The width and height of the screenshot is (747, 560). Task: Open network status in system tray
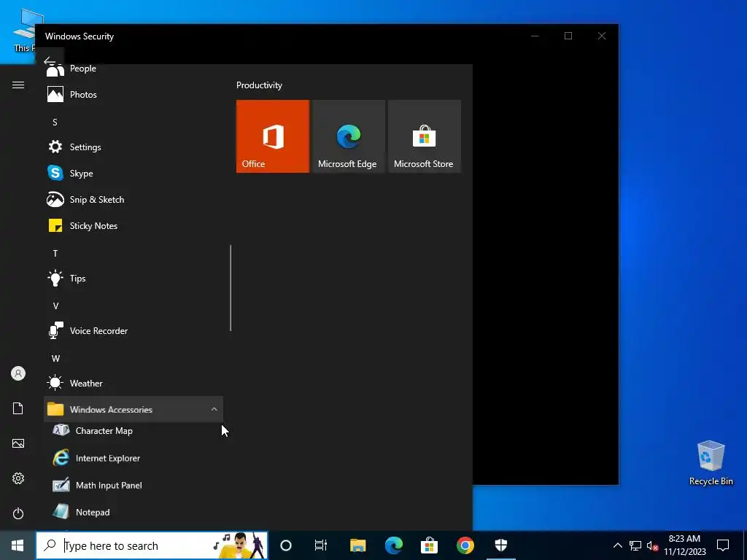(635, 545)
